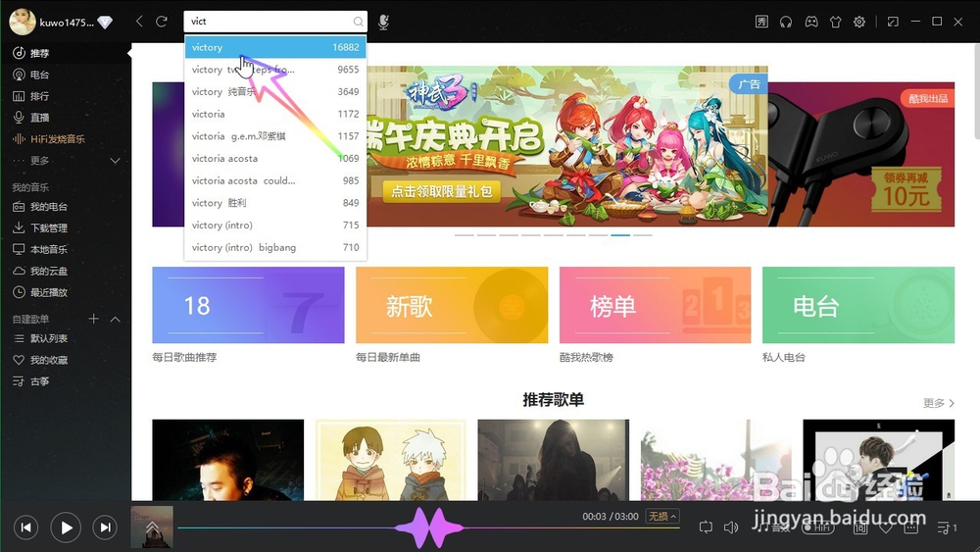Image resolution: width=980 pixels, height=552 pixels.
Task: Select the 'victoria' suggestion
Action: coord(275,114)
